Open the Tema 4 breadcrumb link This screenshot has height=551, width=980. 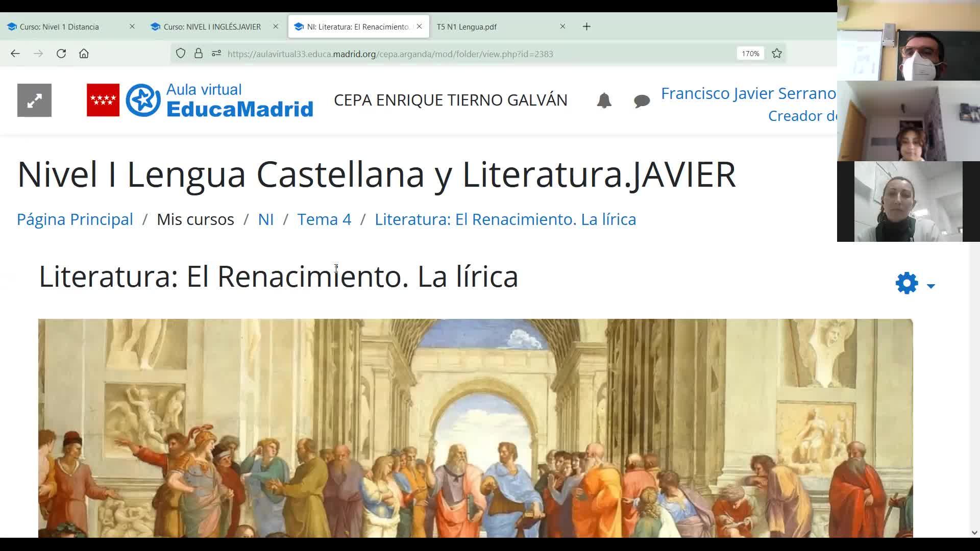click(x=324, y=219)
